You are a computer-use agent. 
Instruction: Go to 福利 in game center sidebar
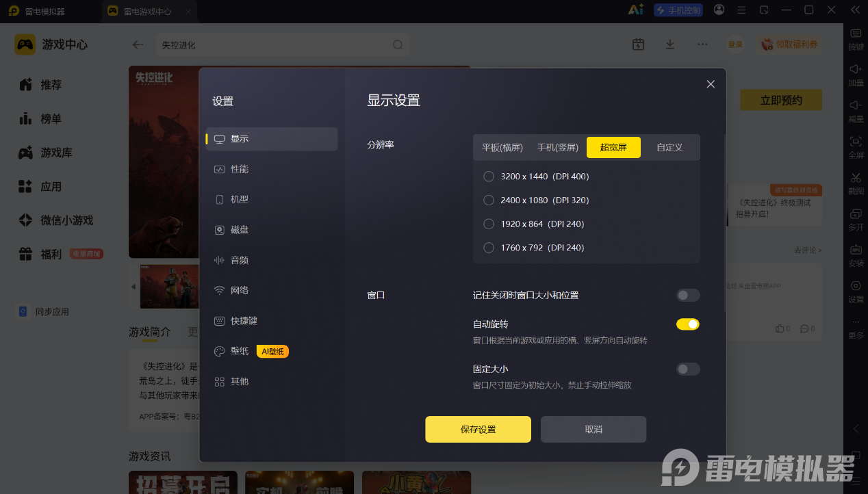click(41, 255)
